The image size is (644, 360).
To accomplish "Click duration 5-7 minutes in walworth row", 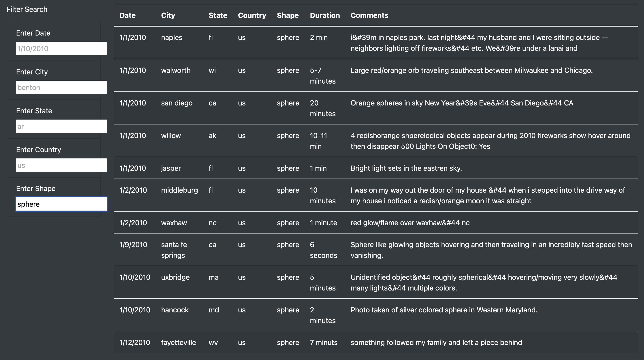I will tap(323, 76).
